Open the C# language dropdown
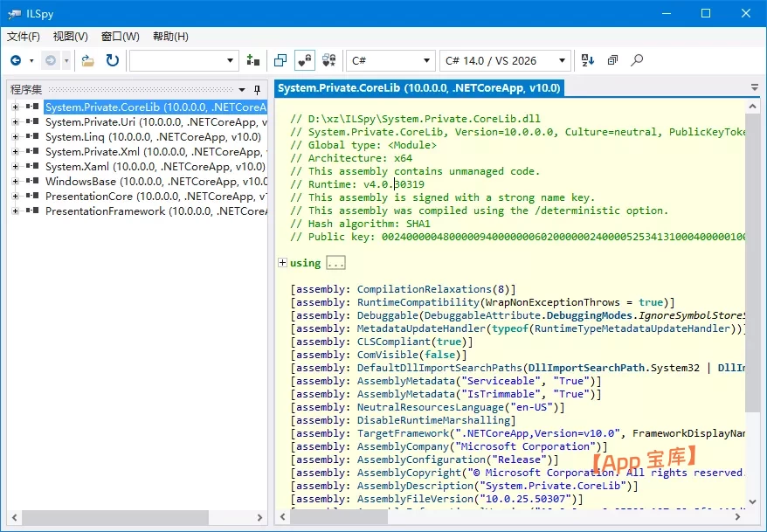 (x=390, y=60)
